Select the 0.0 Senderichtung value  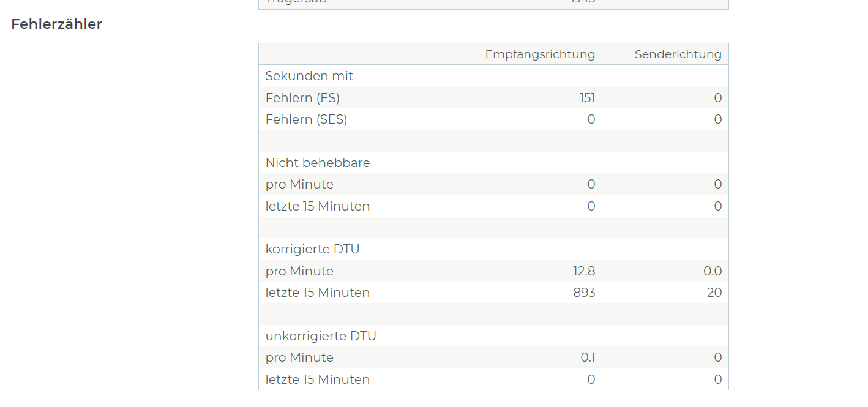coord(713,271)
